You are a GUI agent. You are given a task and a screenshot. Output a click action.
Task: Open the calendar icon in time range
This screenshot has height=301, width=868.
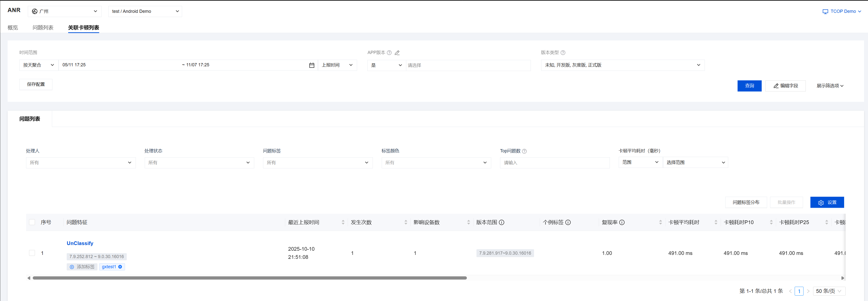pos(311,65)
